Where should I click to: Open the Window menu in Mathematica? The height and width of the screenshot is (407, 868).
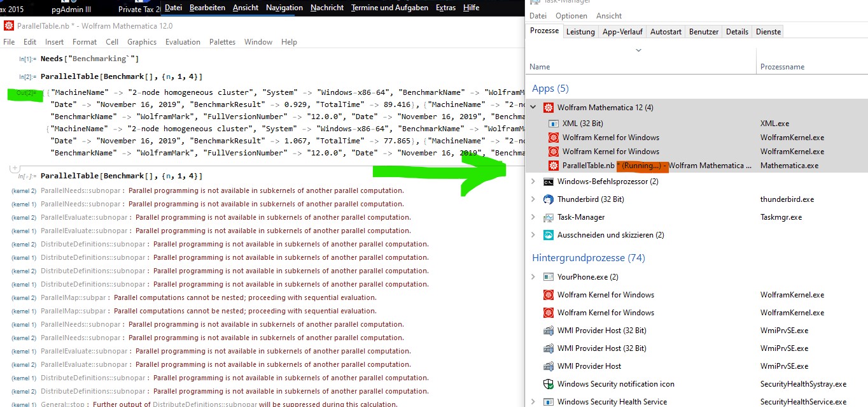[258, 42]
